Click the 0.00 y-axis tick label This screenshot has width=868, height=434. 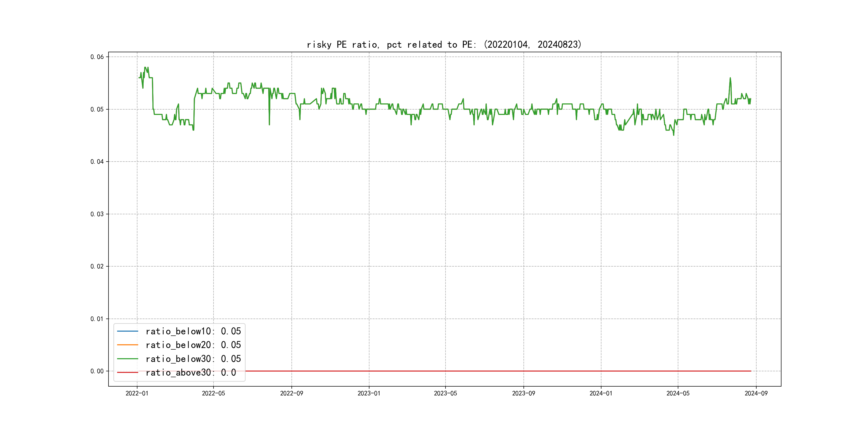(97, 371)
